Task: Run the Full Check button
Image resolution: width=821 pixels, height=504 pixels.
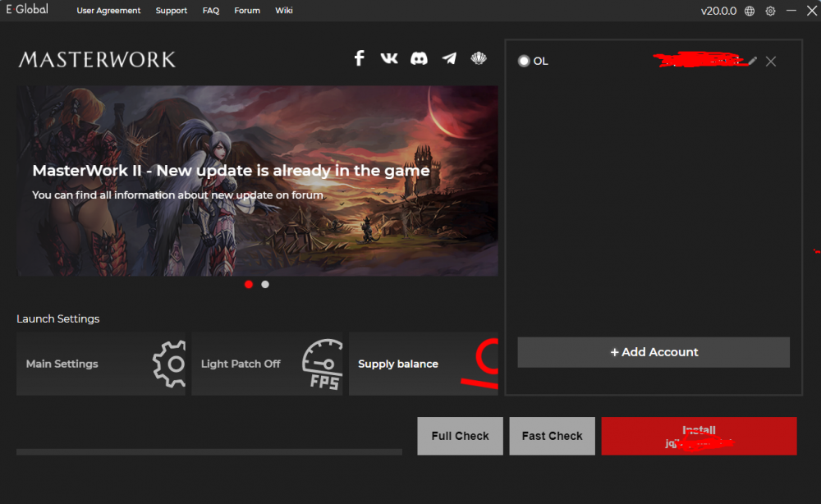Action: [x=460, y=436]
